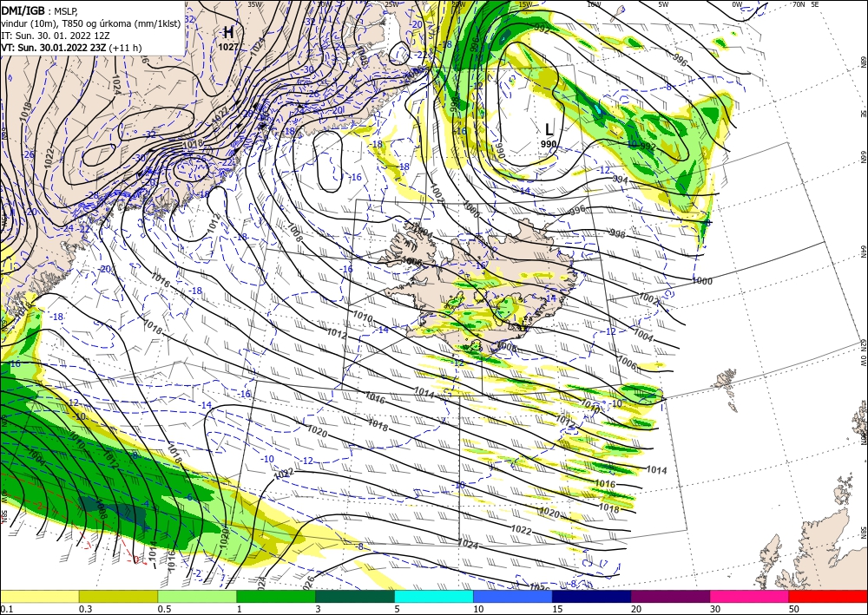Click the '64N' latitude label on right edge
The width and height of the screenshot is (868, 615).
click(x=863, y=252)
